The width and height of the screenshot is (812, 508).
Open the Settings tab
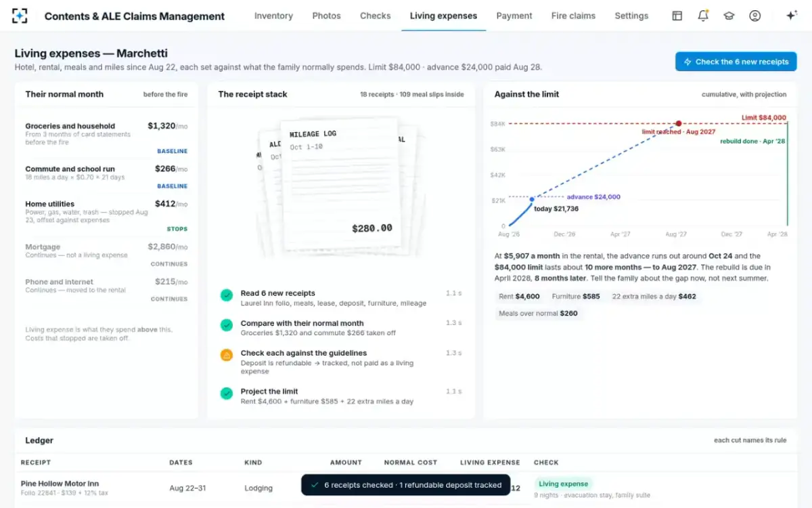click(631, 16)
